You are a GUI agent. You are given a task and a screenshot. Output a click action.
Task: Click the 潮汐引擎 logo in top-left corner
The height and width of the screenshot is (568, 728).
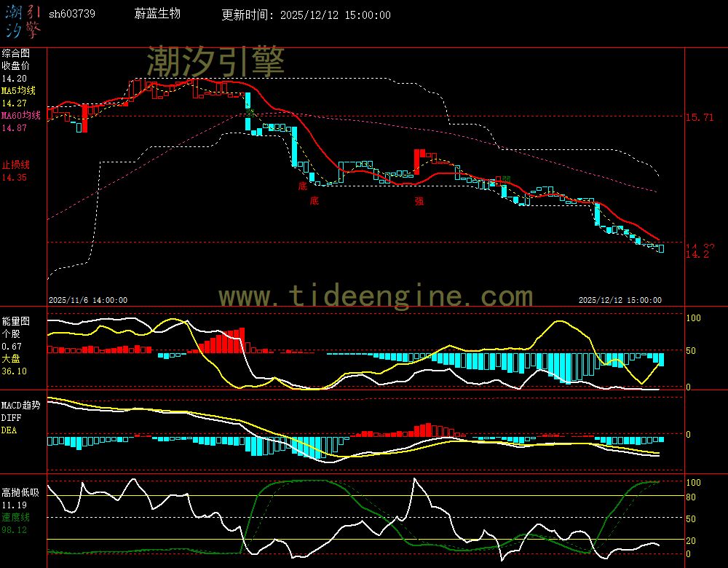click(x=23, y=19)
